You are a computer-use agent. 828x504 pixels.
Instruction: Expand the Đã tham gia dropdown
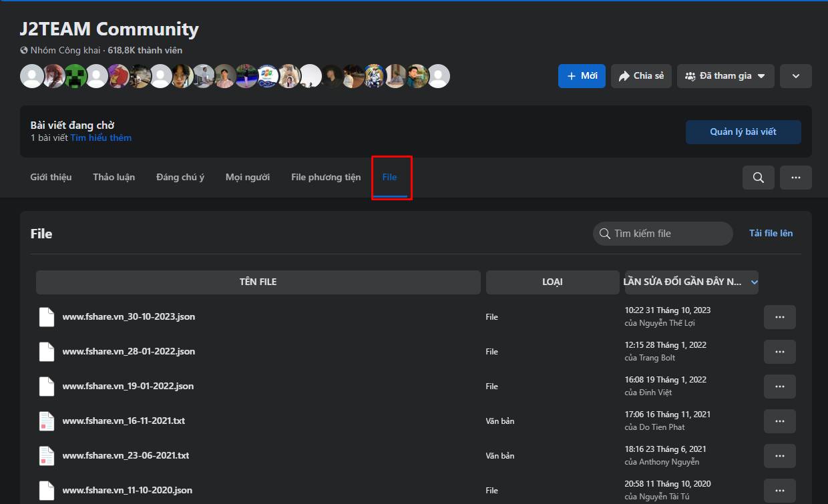726,76
